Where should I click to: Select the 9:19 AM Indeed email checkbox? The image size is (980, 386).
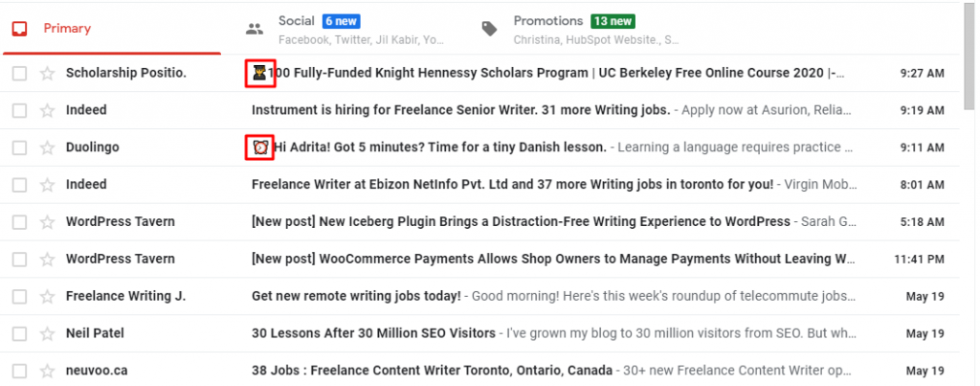(20, 111)
